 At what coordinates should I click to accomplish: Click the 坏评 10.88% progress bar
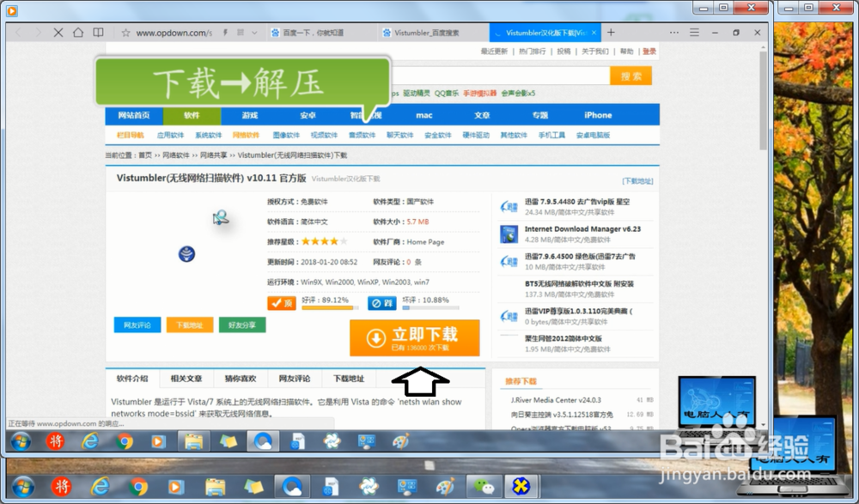(x=430, y=308)
